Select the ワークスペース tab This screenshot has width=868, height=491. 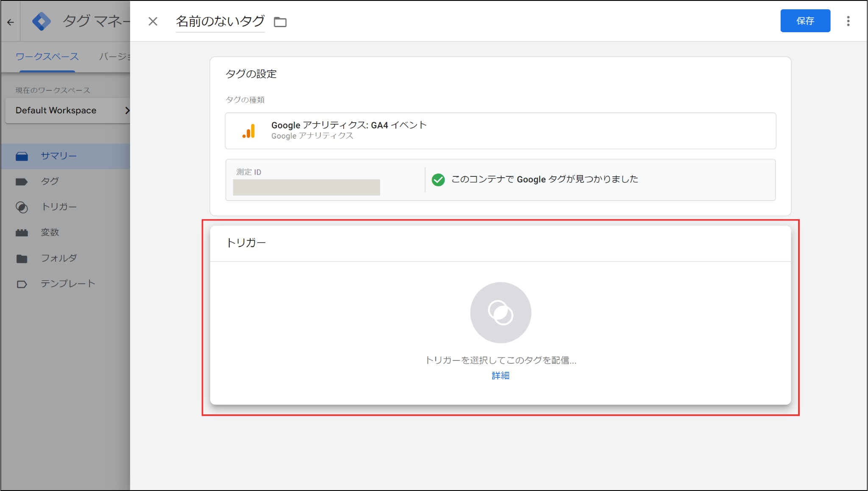[47, 57]
